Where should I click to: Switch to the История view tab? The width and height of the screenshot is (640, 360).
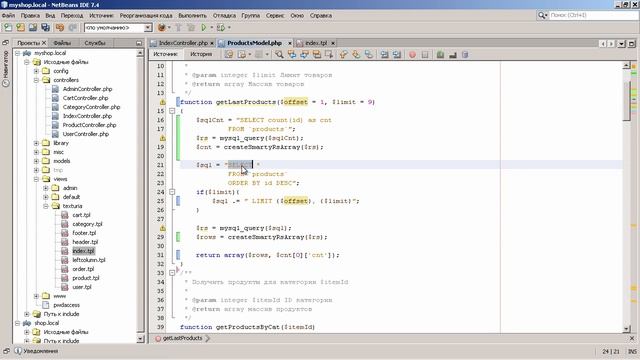tap(201, 54)
